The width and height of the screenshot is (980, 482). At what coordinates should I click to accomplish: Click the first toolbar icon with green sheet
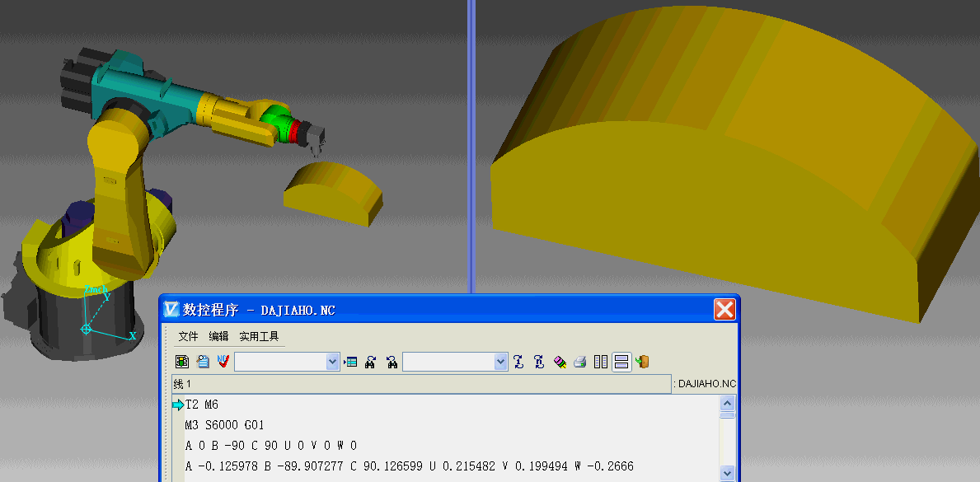(x=182, y=362)
